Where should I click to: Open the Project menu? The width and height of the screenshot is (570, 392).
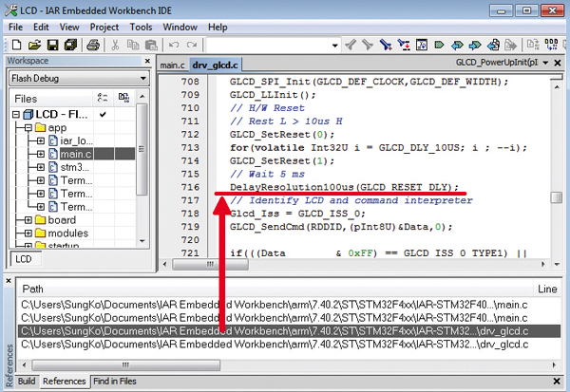tap(104, 28)
